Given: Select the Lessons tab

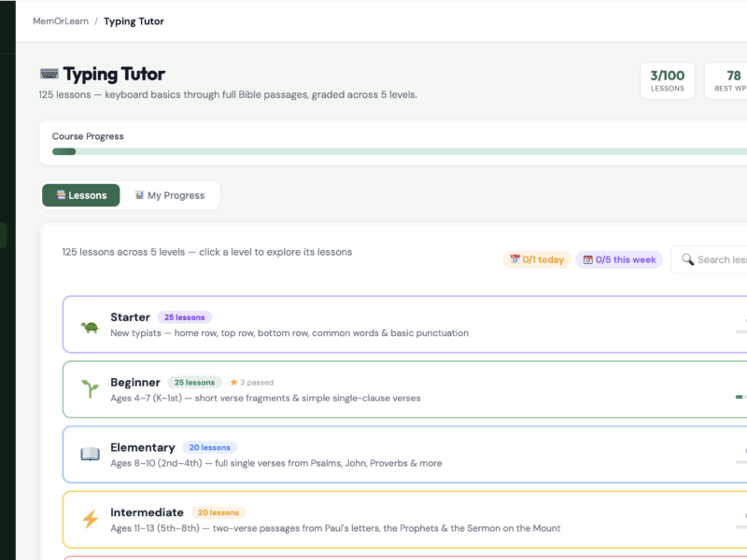Looking at the screenshot, I should point(81,195).
